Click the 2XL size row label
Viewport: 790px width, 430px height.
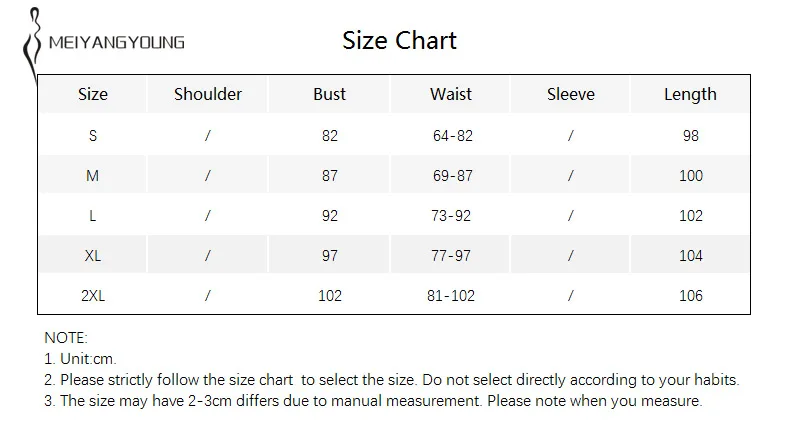pyautogui.click(x=93, y=295)
